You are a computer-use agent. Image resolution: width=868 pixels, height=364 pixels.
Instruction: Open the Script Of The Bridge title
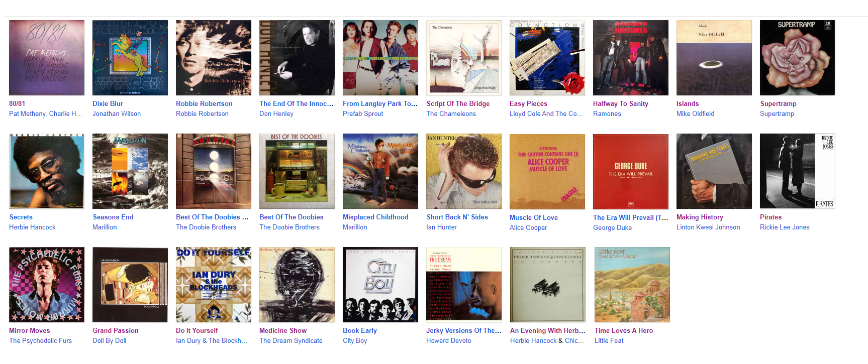point(458,103)
